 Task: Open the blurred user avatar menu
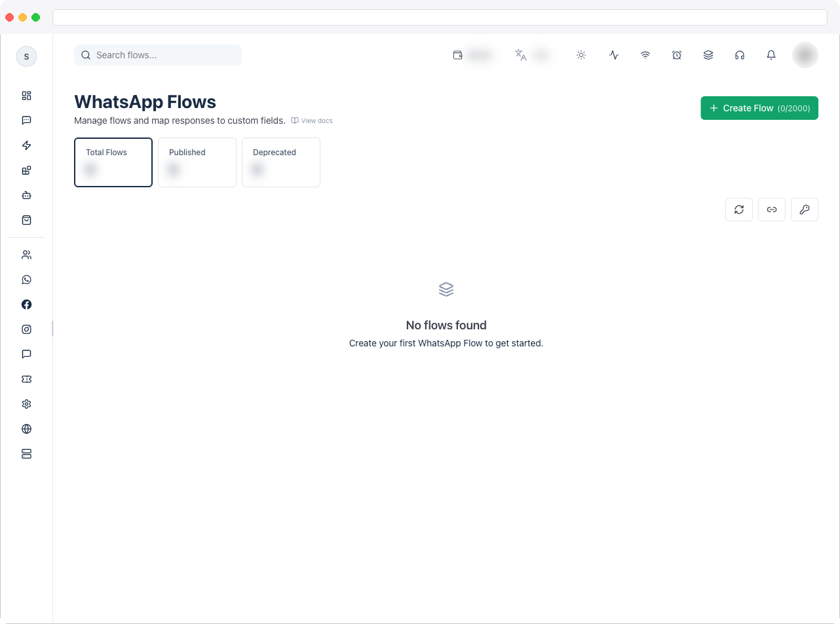[x=805, y=55]
